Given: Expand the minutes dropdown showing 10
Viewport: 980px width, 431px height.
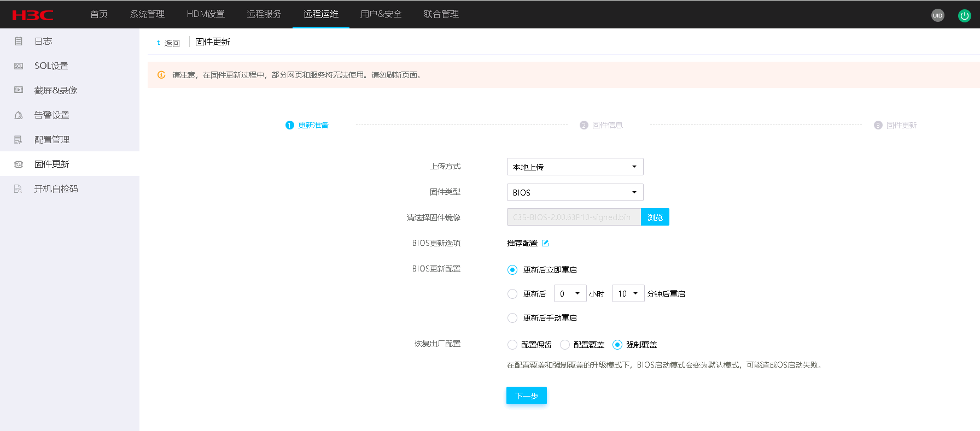Looking at the screenshot, I should point(628,294).
